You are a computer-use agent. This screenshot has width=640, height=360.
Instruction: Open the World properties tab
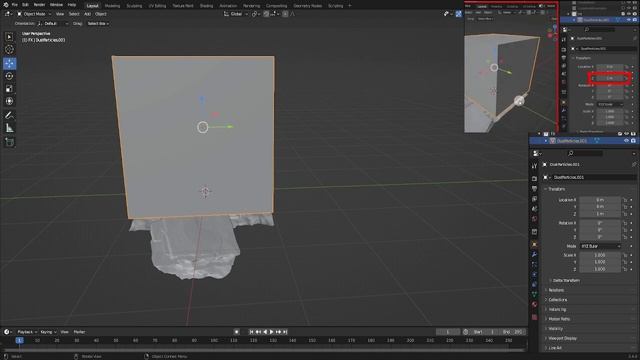tap(534, 219)
